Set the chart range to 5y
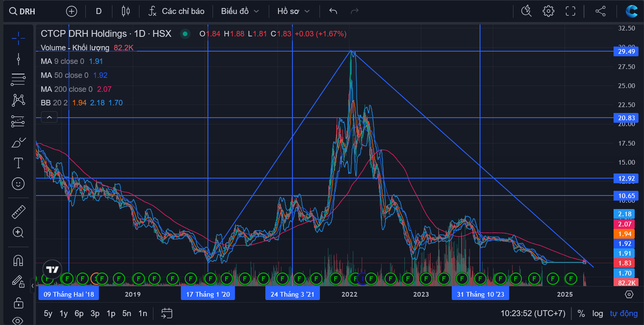The height and width of the screenshot is (325, 644). pos(48,314)
